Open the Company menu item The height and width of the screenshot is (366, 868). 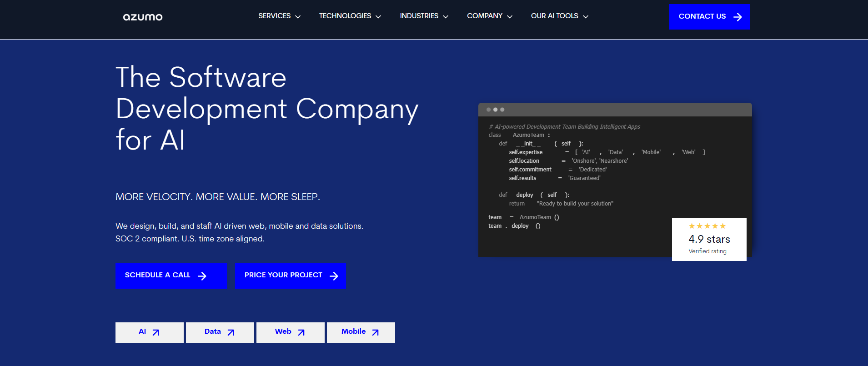coord(485,16)
